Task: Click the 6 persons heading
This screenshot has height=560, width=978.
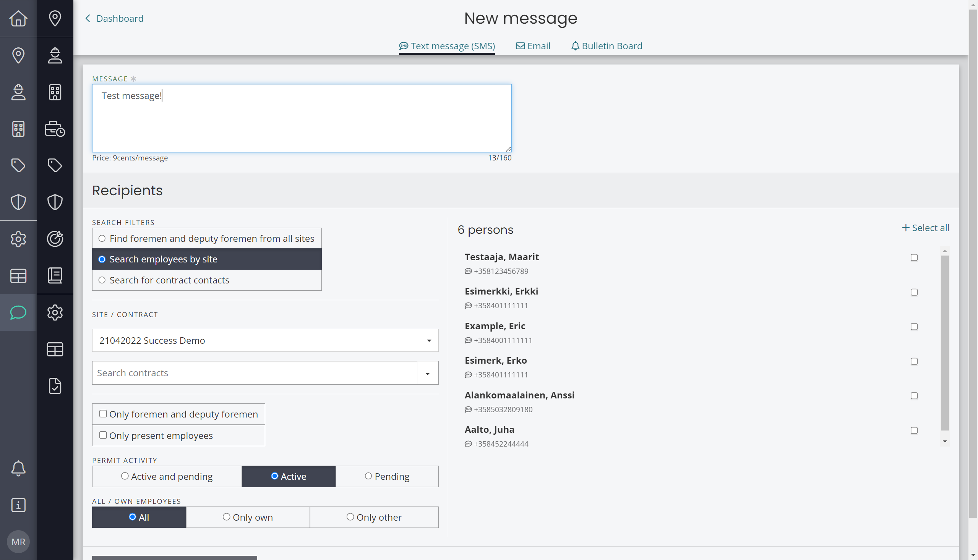Action: [485, 230]
